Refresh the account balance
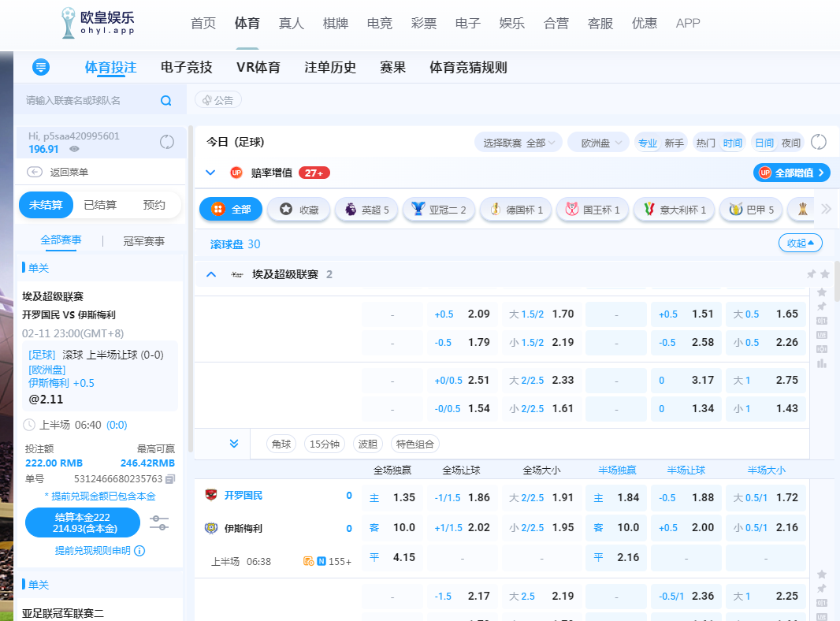 [167, 142]
